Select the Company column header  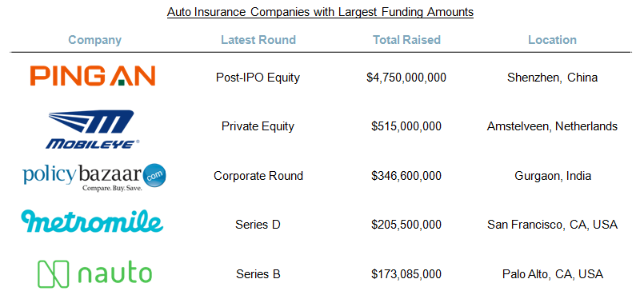click(x=95, y=40)
